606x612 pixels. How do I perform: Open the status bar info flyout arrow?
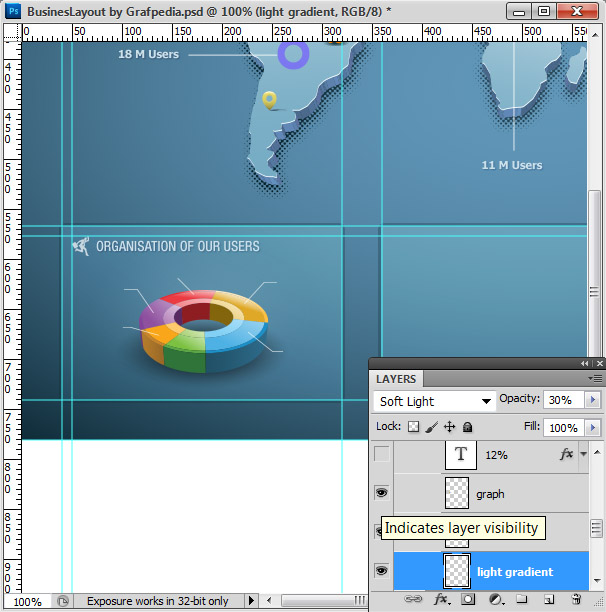coord(251,600)
